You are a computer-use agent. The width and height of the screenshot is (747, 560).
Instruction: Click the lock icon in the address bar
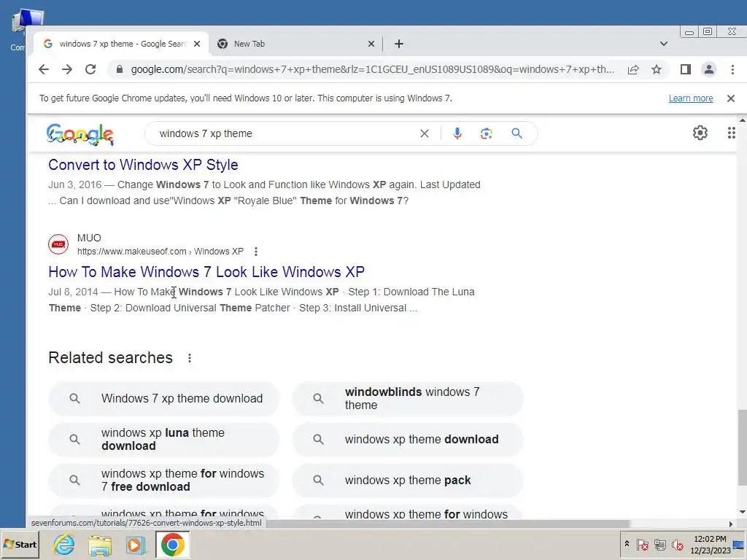pyautogui.click(x=120, y=69)
